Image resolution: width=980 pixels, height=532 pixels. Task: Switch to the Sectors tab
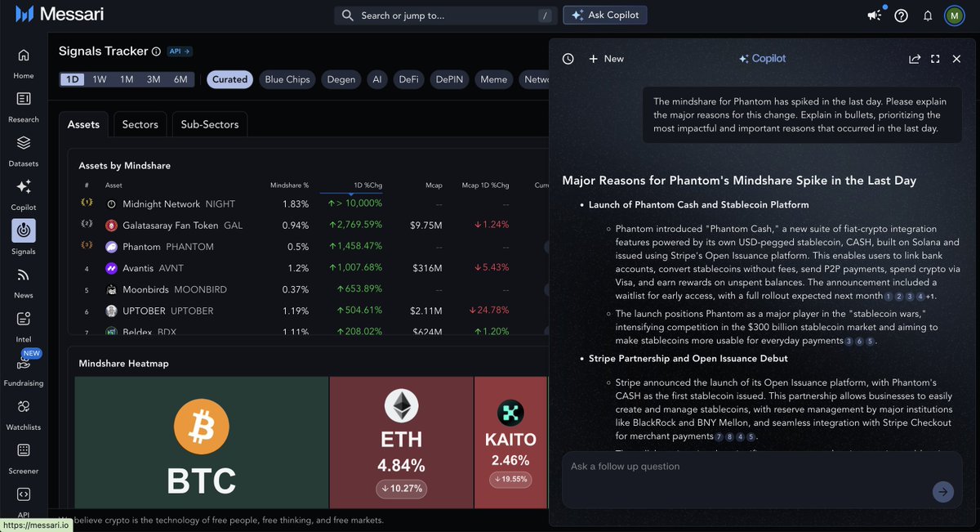coord(140,124)
